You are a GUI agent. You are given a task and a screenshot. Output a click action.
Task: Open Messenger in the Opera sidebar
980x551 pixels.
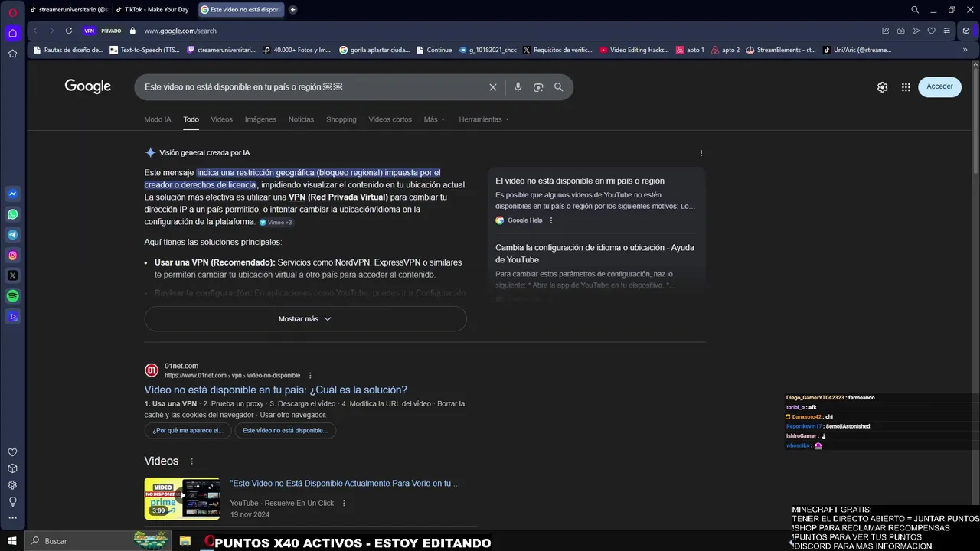click(x=13, y=194)
